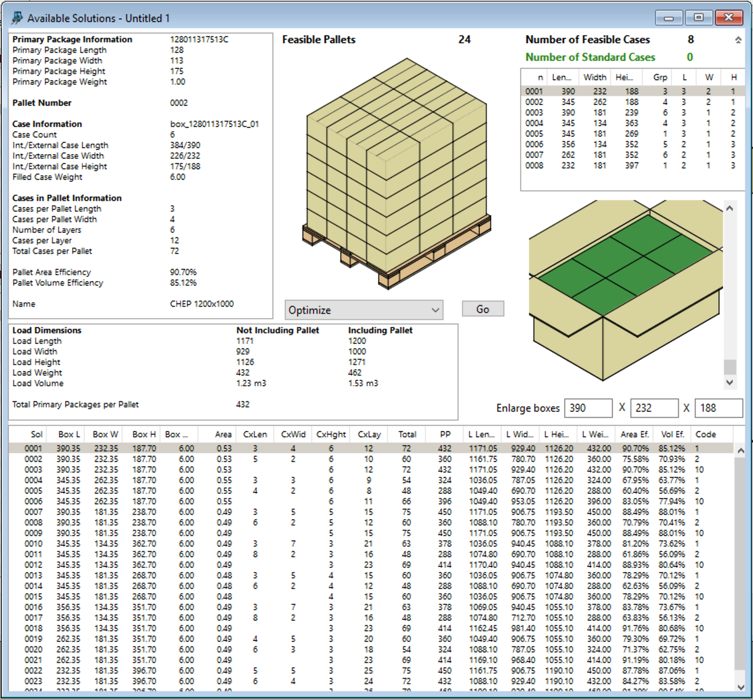
Task: Sort solutions by Box W column
Action: tap(104, 434)
